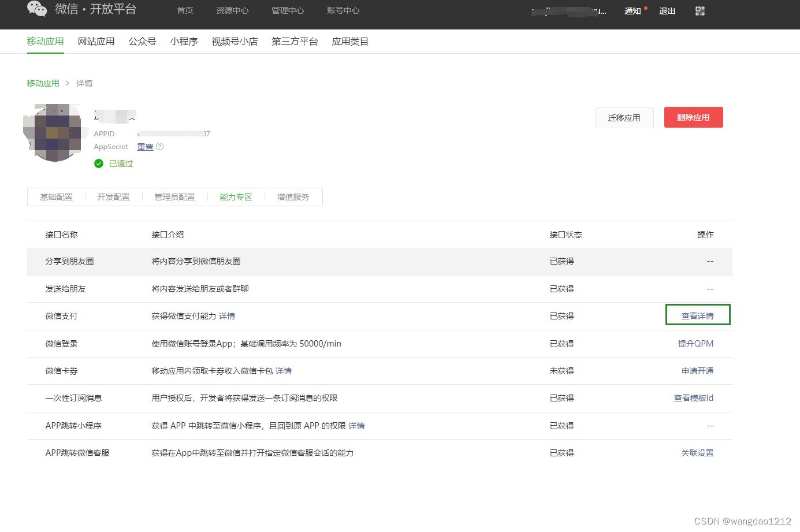Click the 迁移应用 button

click(x=624, y=118)
